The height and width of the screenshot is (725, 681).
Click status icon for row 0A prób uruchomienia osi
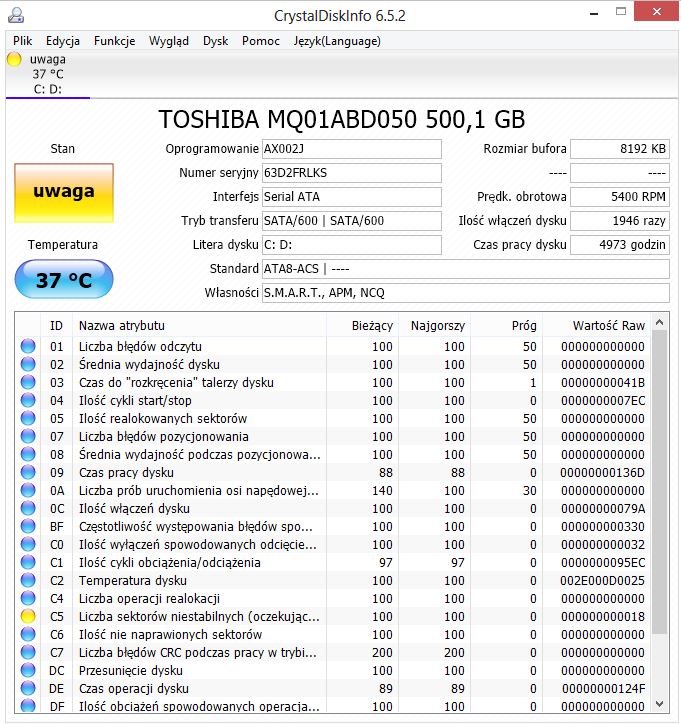[x=28, y=491]
